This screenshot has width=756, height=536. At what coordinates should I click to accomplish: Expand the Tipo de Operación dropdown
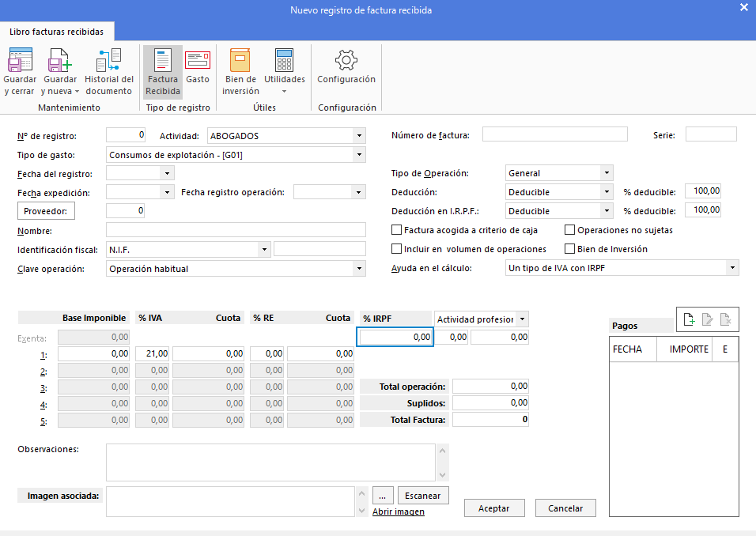click(607, 172)
